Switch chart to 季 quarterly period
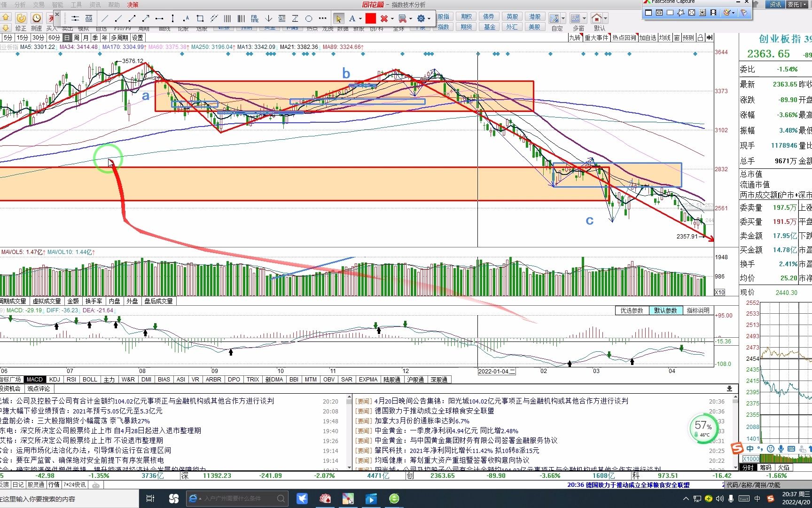This screenshot has height=508, width=812. click(x=95, y=38)
